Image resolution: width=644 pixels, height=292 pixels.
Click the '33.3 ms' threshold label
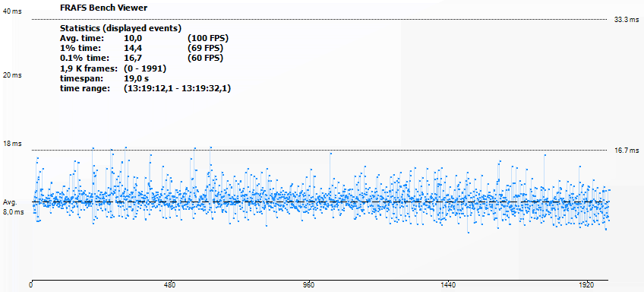(x=627, y=19)
